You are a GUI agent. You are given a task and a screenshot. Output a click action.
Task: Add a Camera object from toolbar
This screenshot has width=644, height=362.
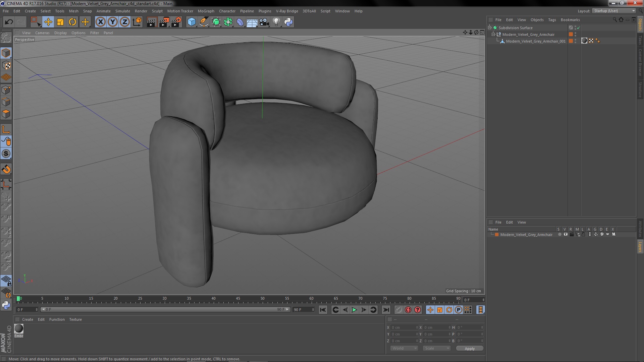(x=264, y=22)
